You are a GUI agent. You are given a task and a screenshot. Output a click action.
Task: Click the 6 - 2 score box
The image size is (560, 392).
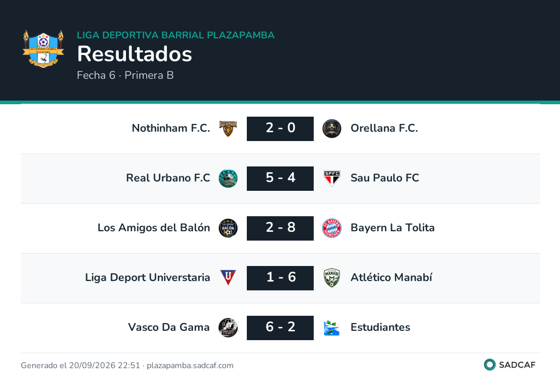pyautogui.click(x=280, y=328)
